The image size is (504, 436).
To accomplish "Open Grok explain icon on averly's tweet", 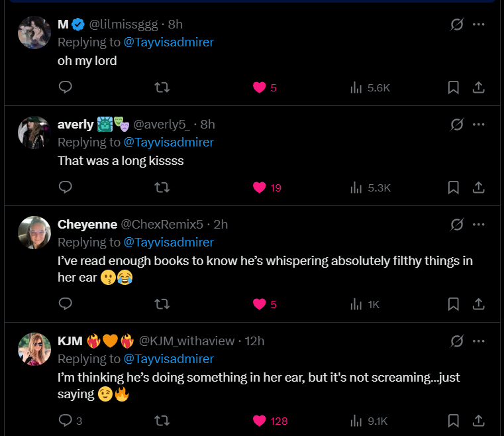I will (x=457, y=125).
